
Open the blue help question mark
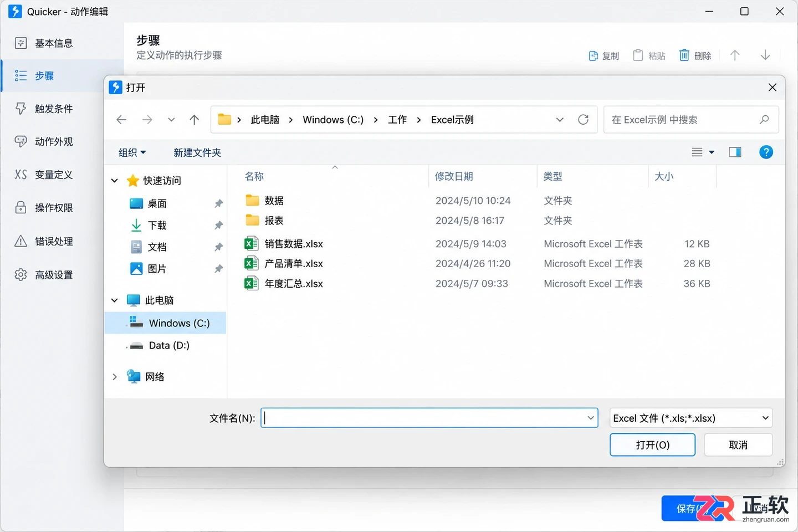coord(766,152)
